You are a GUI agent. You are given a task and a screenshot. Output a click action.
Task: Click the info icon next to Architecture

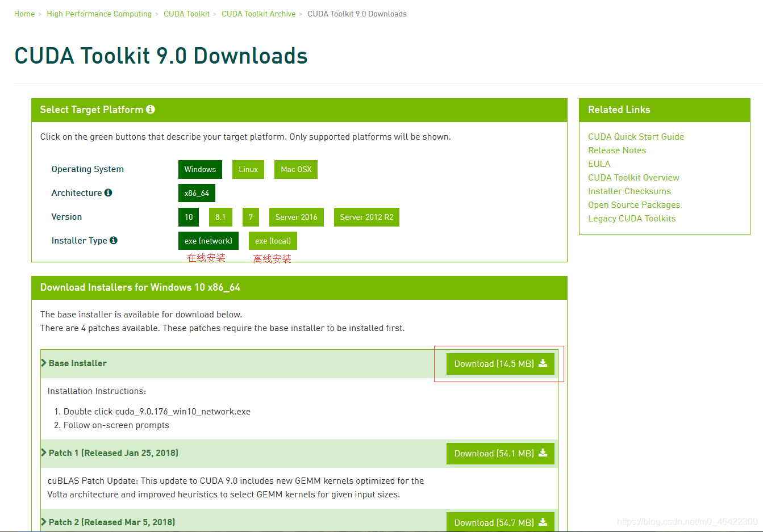point(108,192)
